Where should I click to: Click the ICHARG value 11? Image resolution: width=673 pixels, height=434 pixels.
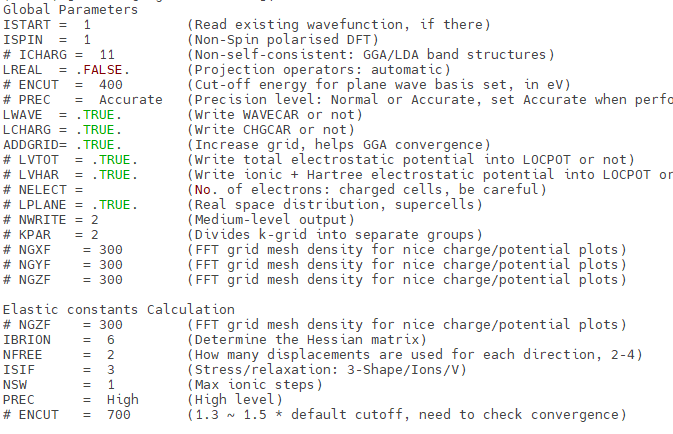(x=107, y=54)
